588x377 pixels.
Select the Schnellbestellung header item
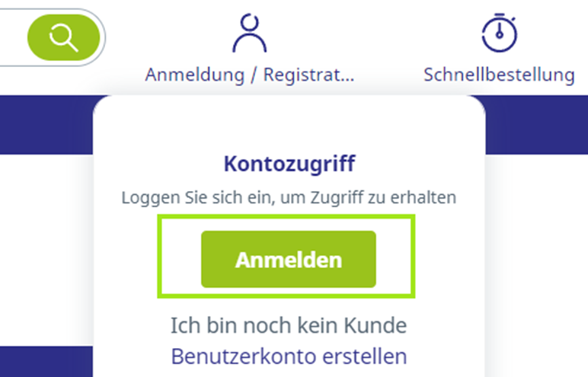pos(499,75)
